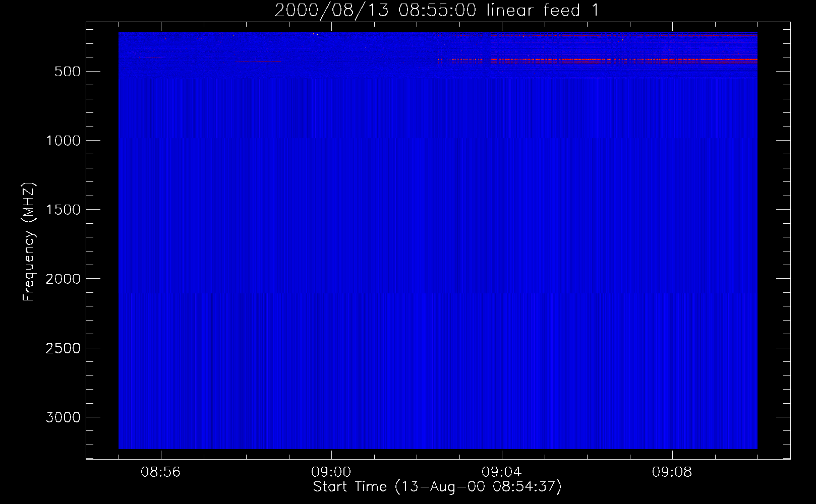816x504 pixels.
Task: Click the plot title "2000/08/13 08:55:00 linear feed 1"
Action: point(437,10)
